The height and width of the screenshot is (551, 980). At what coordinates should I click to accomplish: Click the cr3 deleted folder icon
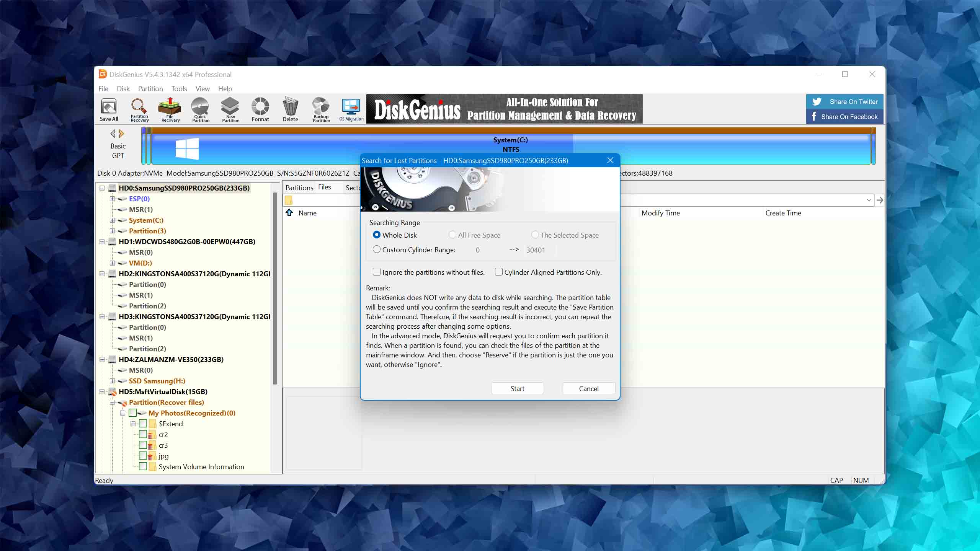pos(152,445)
